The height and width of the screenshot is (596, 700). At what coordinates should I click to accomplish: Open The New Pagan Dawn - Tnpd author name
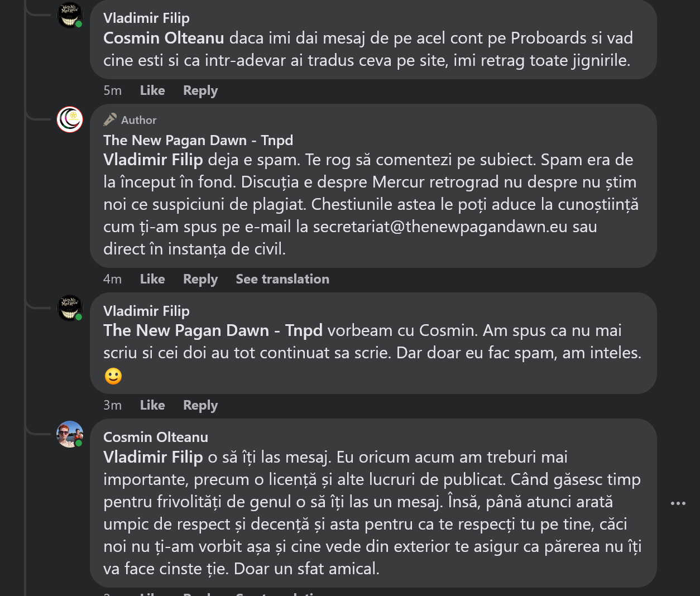click(198, 140)
